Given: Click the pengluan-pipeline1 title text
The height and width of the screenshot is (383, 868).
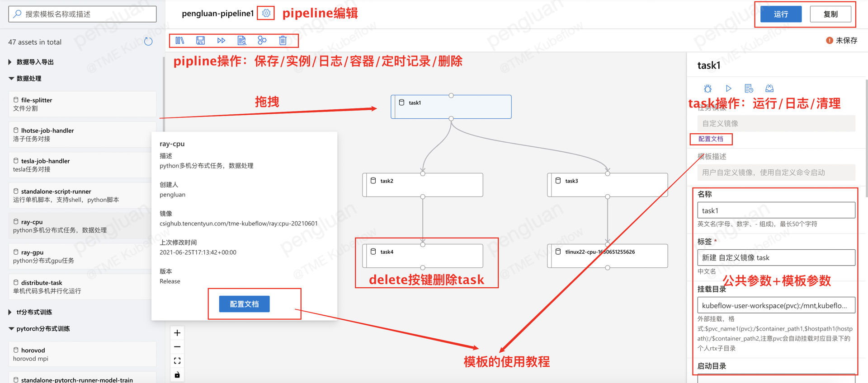Looking at the screenshot, I should 218,14.
